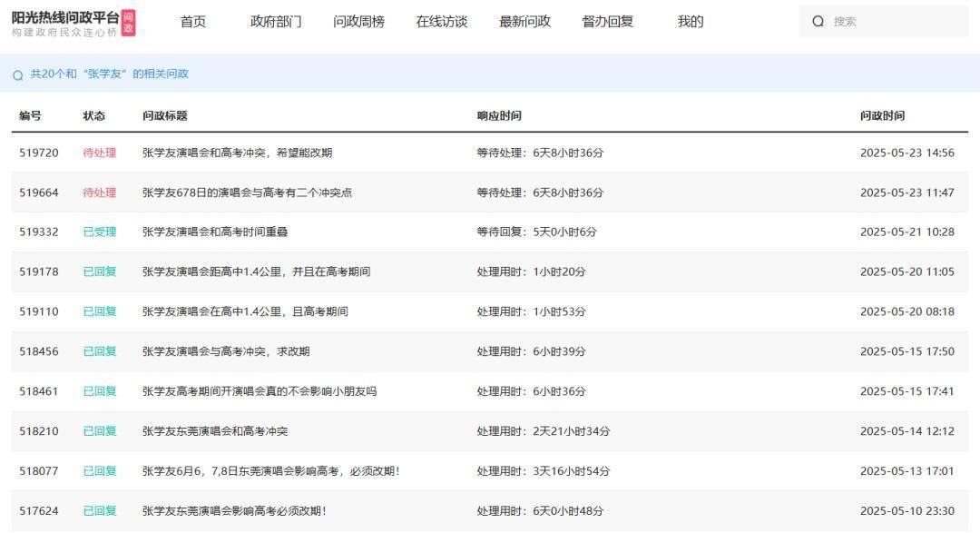
Task: Click 处理用时：1小时53分
Action: [531, 311]
